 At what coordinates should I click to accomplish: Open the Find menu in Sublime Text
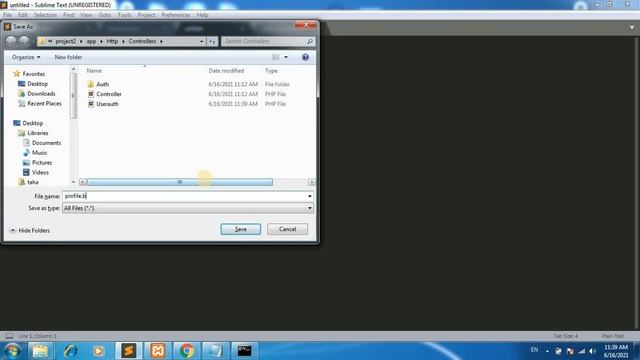click(69, 15)
